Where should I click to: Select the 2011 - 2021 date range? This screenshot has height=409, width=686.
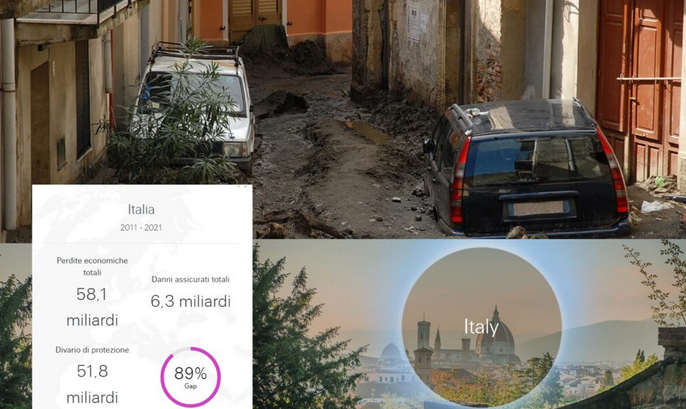coord(141,227)
